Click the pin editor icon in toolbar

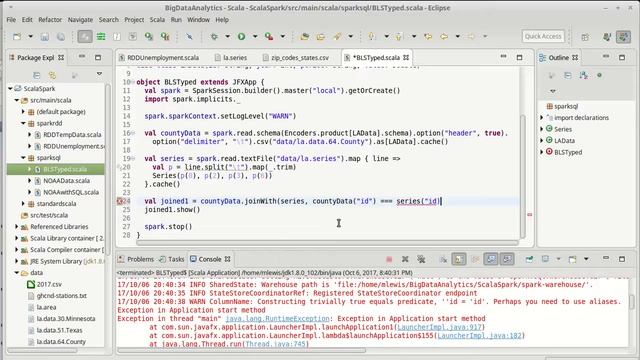coord(189,37)
